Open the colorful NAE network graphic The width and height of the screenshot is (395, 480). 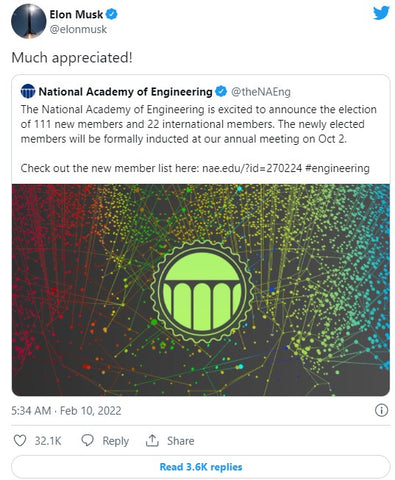[x=201, y=290]
